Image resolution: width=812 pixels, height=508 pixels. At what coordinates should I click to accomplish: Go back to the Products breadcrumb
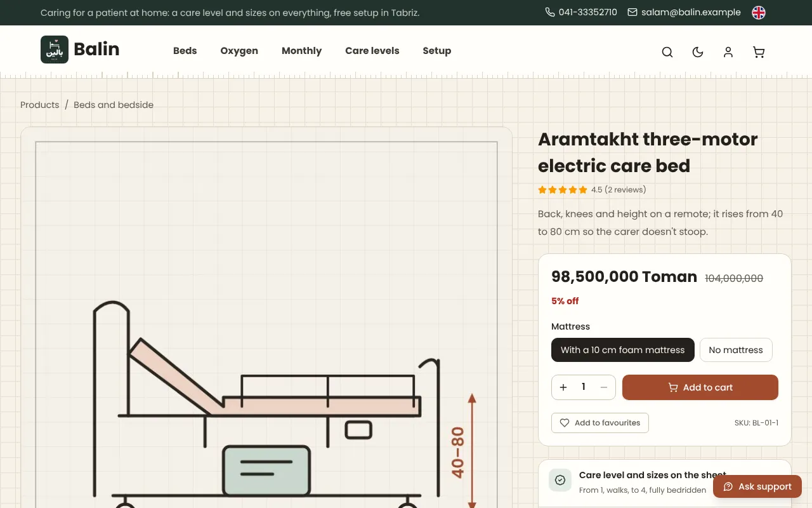click(39, 105)
